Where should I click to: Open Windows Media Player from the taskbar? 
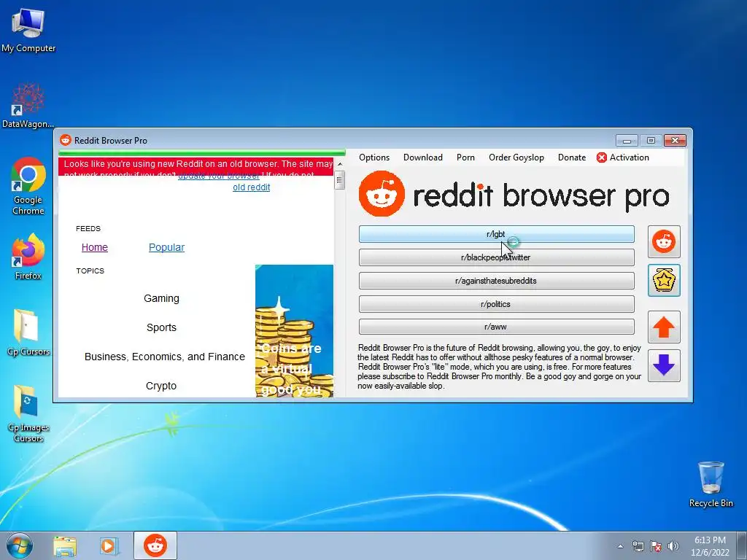(109, 545)
